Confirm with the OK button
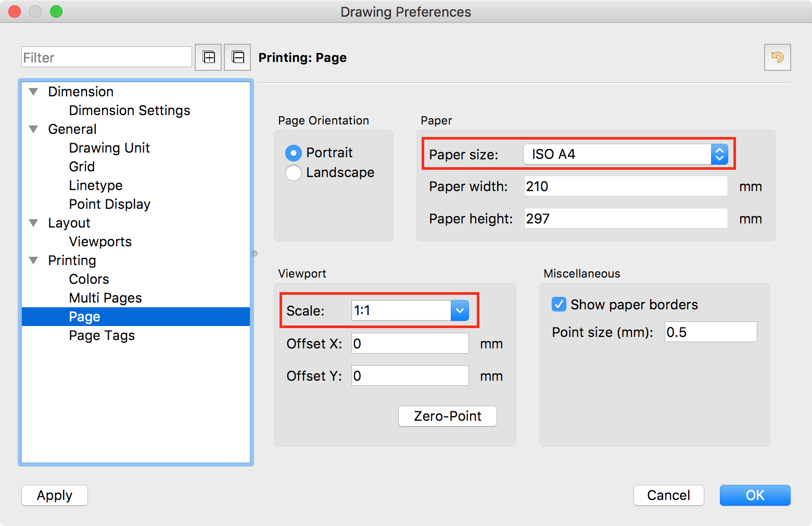This screenshot has height=526, width=812. point(755,495)
